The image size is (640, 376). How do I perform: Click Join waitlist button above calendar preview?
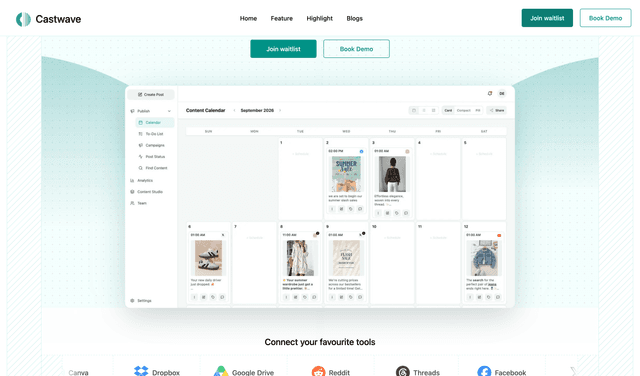point(283,49)
